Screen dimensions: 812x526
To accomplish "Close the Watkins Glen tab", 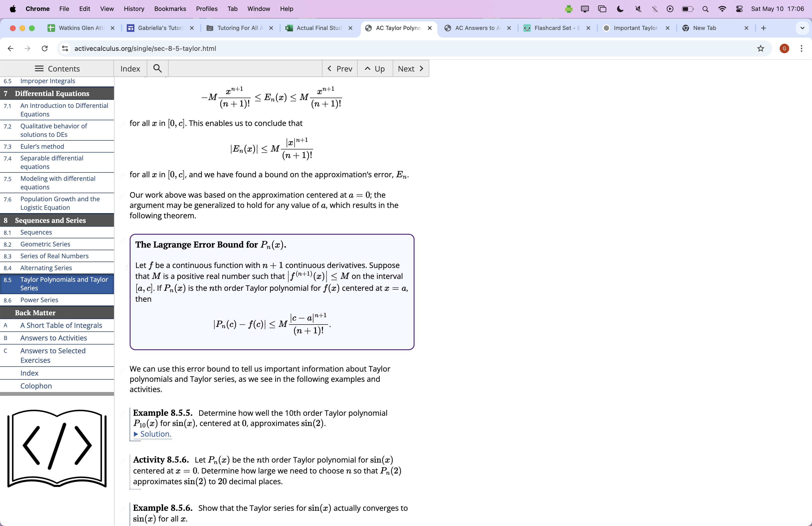I will point(113,28).
